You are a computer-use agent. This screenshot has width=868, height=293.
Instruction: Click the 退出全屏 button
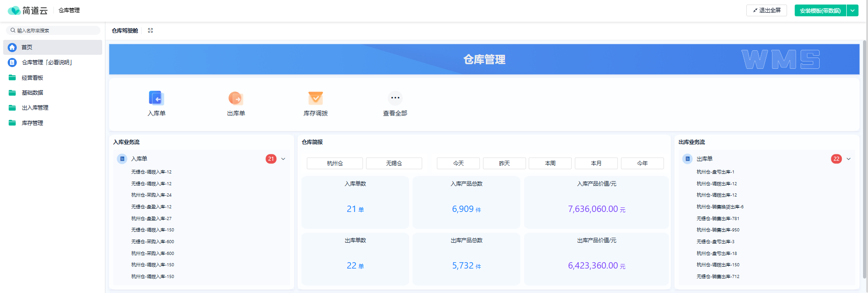coord(767,10)
